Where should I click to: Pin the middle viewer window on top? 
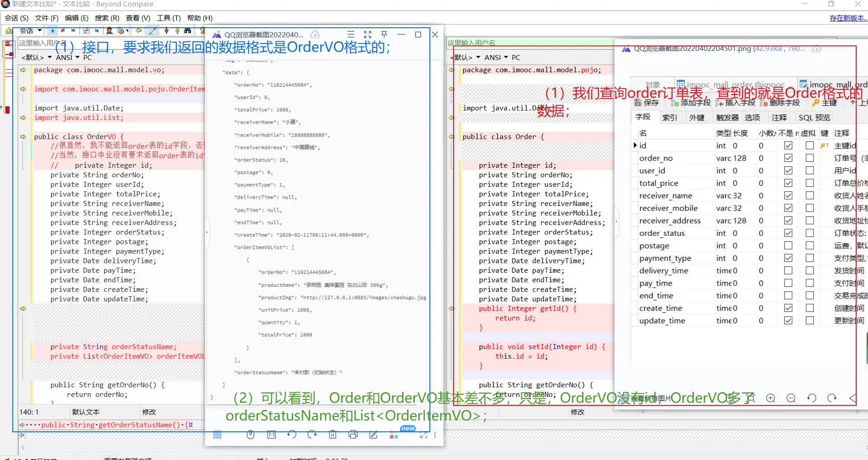coord(384,35)
